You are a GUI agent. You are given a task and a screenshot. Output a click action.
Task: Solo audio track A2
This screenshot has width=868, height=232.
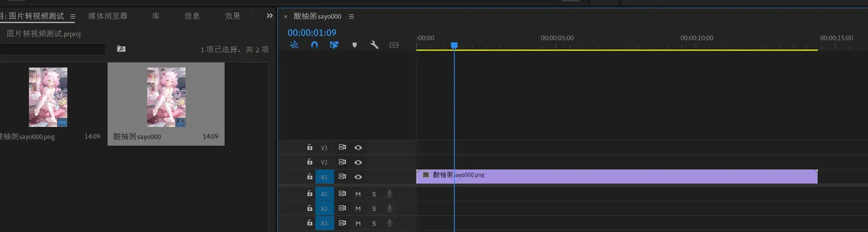pyautogui.click(x=374, y=209)
